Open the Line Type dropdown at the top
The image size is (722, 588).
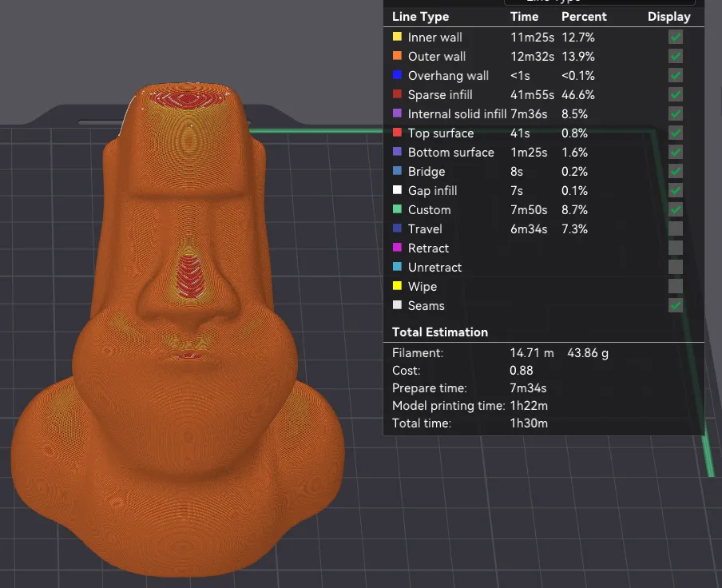[x=597, y=3]
